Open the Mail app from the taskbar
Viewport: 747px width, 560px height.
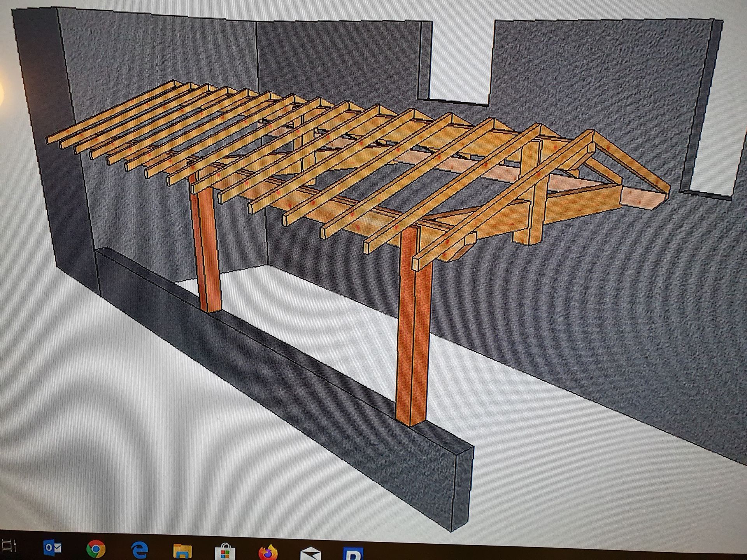(310, 554)
